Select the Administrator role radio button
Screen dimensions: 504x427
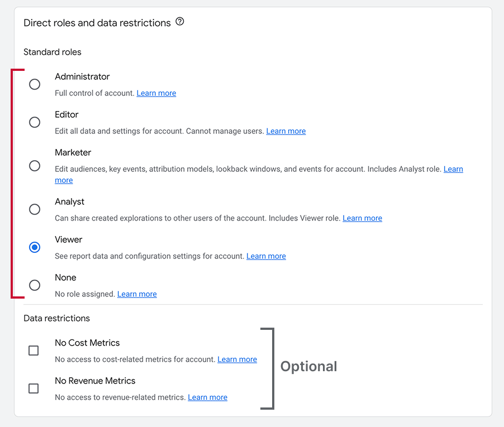(35, 84)
